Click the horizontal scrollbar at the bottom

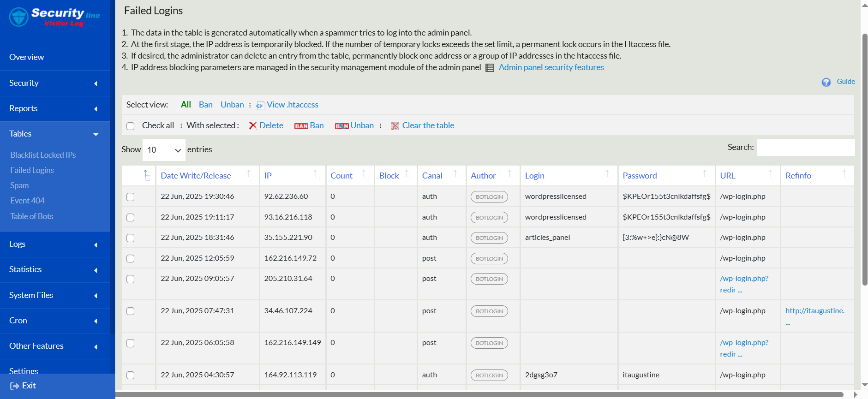tap(480, 395)
